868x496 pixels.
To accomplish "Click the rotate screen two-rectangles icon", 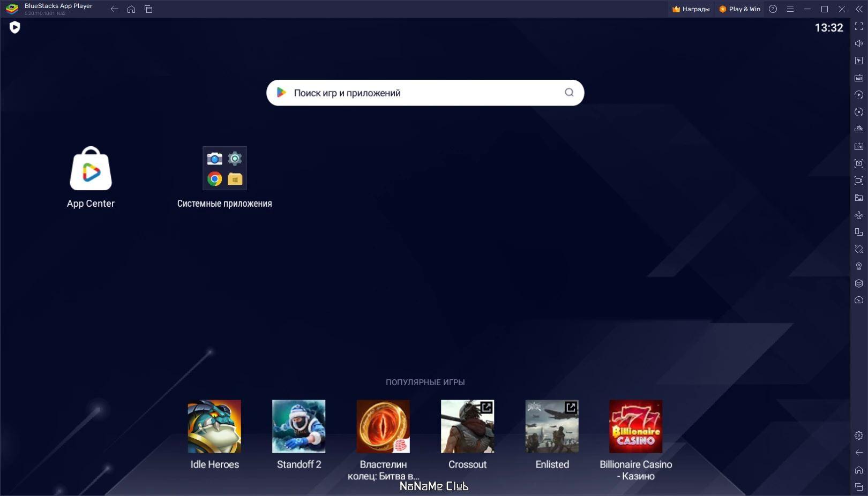I will click(859, 232).
